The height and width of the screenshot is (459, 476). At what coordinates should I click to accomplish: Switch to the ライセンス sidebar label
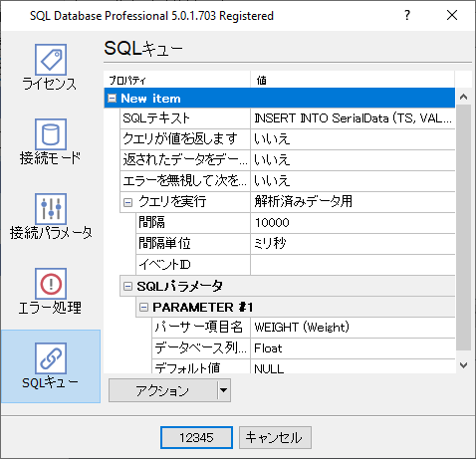click(50, 84)
